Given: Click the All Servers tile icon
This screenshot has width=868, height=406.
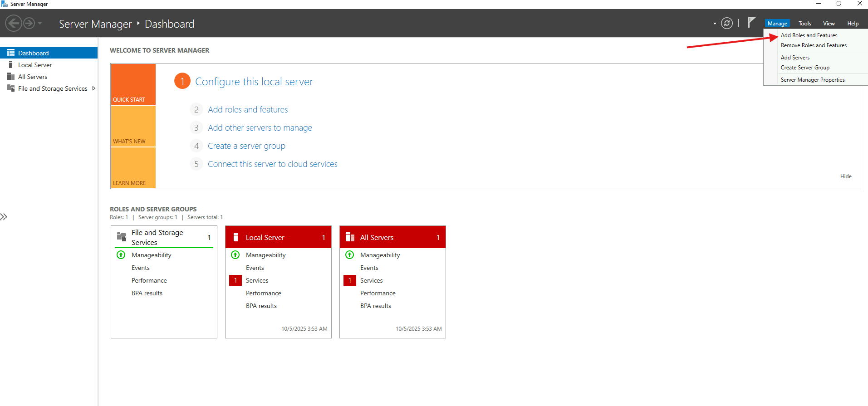Looking at the screenshot, I should [x=350, y=237].
